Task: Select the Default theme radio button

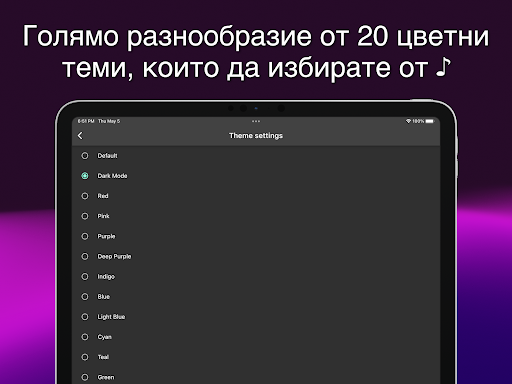Action: tap(85, 156)
